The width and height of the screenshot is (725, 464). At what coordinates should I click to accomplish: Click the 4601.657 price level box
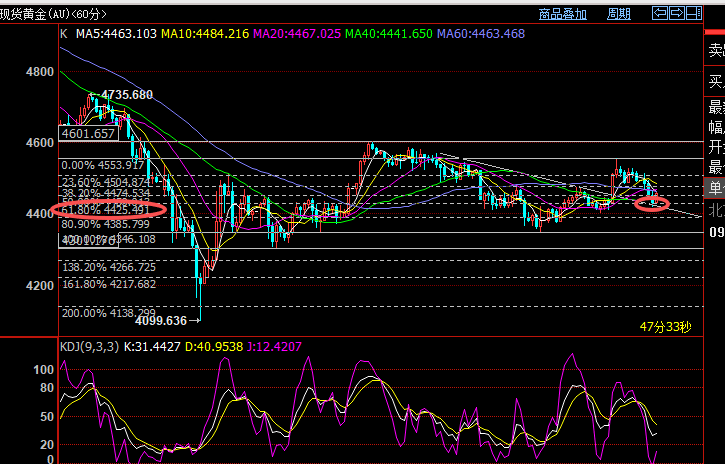(88, 134)
